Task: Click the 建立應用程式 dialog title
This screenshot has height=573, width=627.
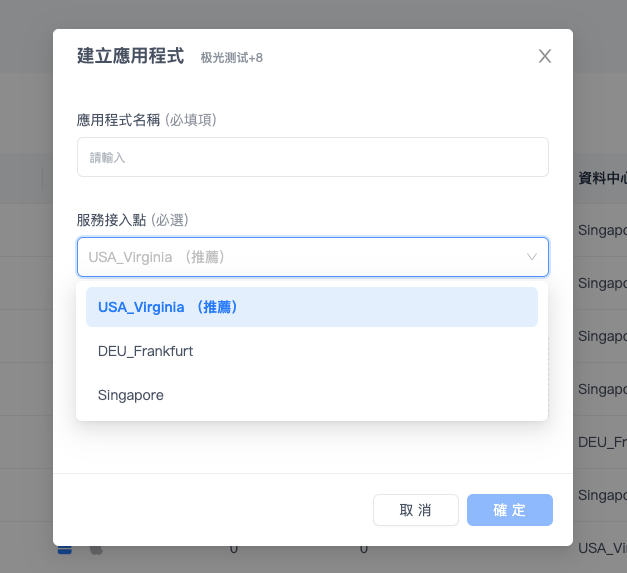Action: coord(130,56)
